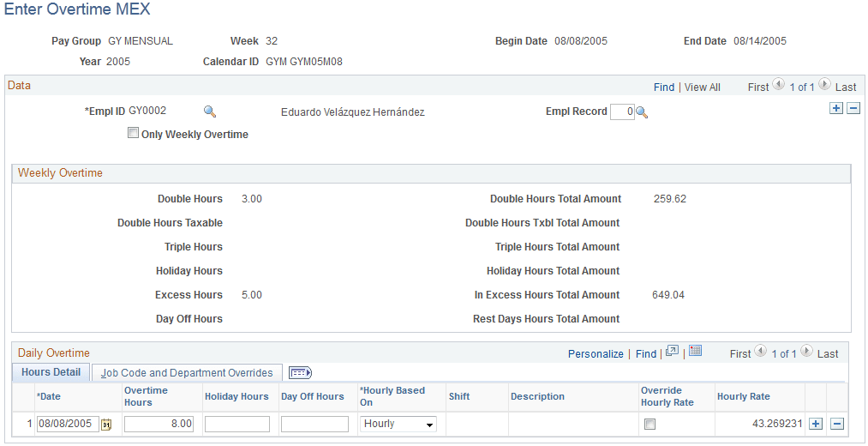
Task: Click Empl ID value GY0002
Action: (147, 111)
